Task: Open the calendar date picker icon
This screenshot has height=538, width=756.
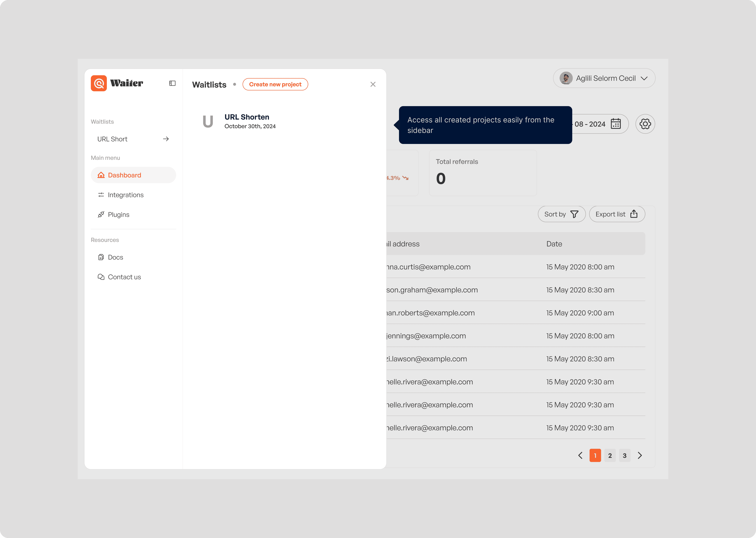Action: (615, 124)
